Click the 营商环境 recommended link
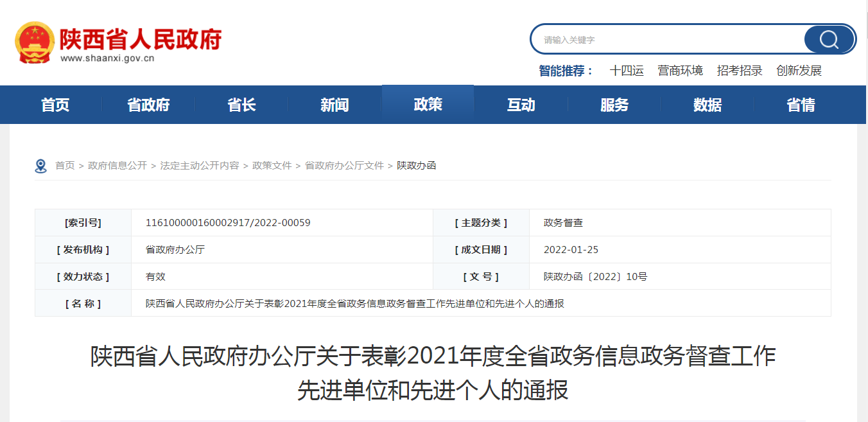 (681, 71)
